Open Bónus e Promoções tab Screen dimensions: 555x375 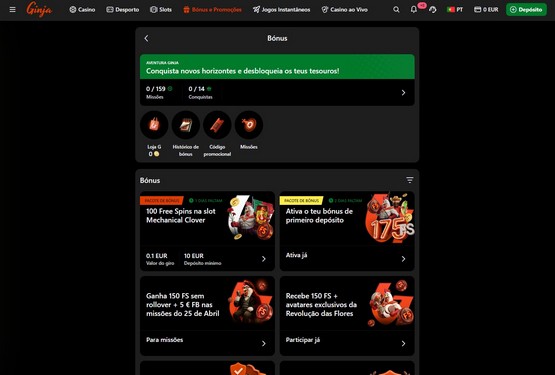tap(212, 10)
